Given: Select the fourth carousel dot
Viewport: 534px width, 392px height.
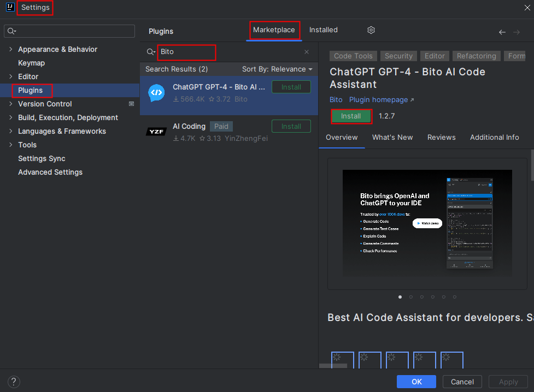Looking at the screenshot, I should tap(433, 297).
